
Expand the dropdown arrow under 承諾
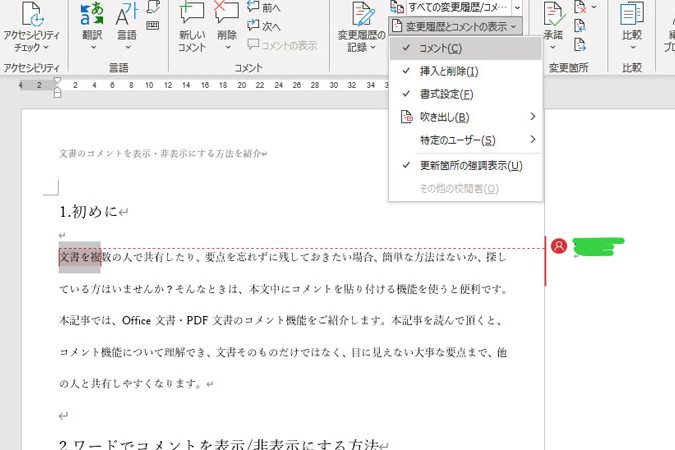tap(553, 47)
